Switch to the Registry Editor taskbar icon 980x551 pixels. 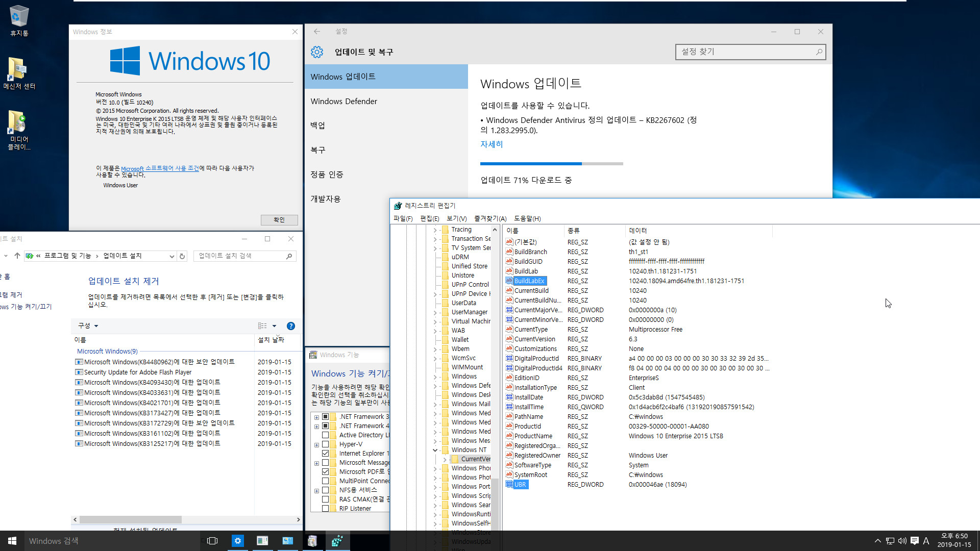[x=337, y=541]
